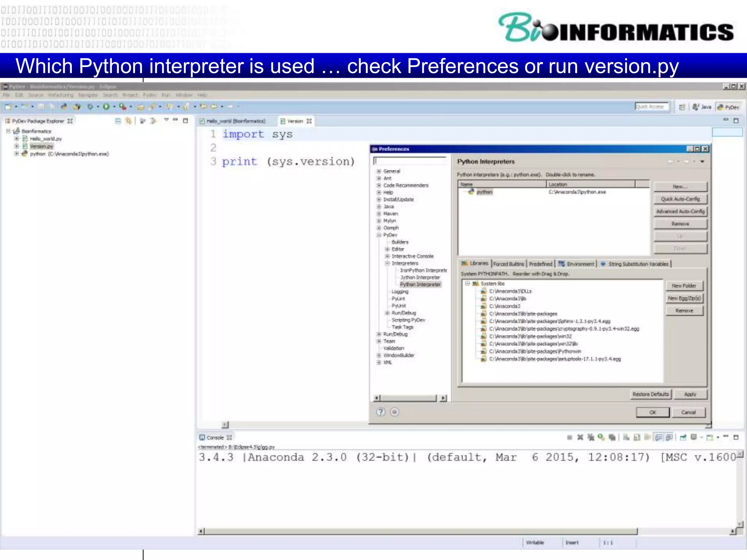Expand the Version.py tree node
747x560 pixels.
pos(16,146)
